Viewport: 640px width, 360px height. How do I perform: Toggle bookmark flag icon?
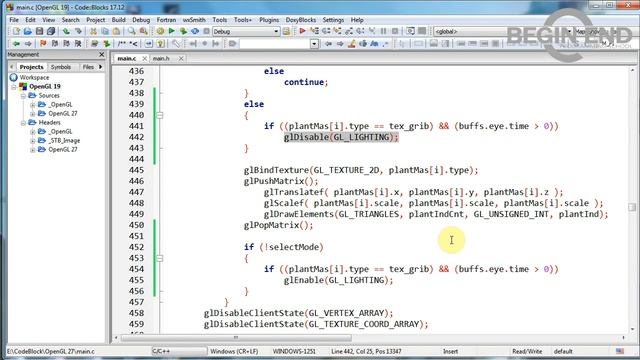[x=43, y=44]
